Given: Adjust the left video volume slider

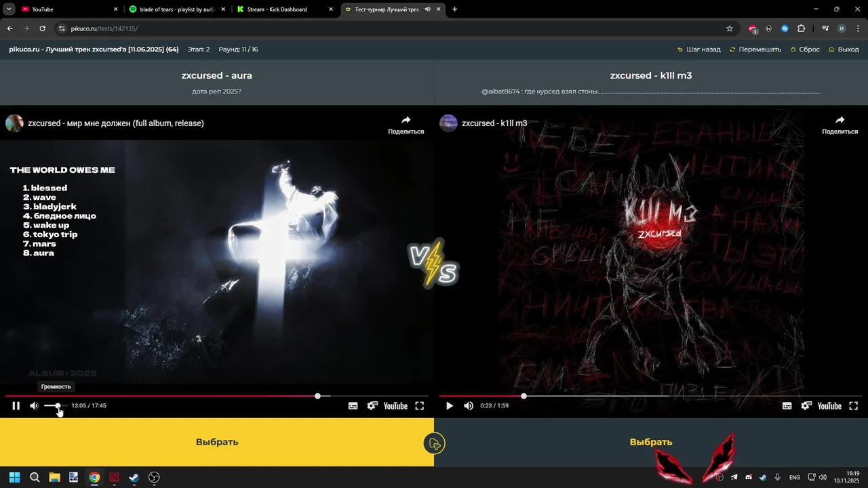Looking at the screenshot, I should 56,406.
